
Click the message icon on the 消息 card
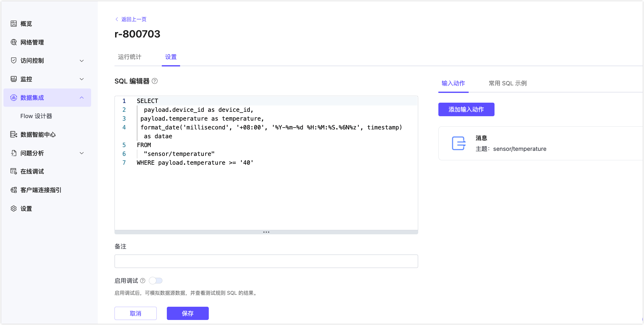pyautogui.click(x=459, y=143)
